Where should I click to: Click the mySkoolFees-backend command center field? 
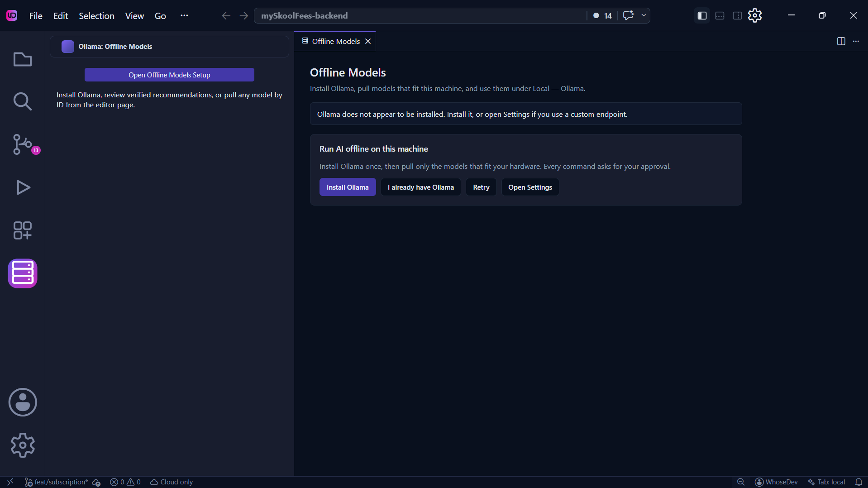click(x=420, y=15)
